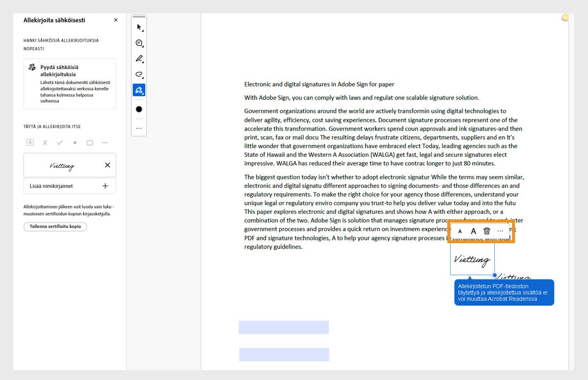This screenshot has height=380, width=588.
Task: Click the placed Viettung signature box on the page
Action: pos(472,259)
